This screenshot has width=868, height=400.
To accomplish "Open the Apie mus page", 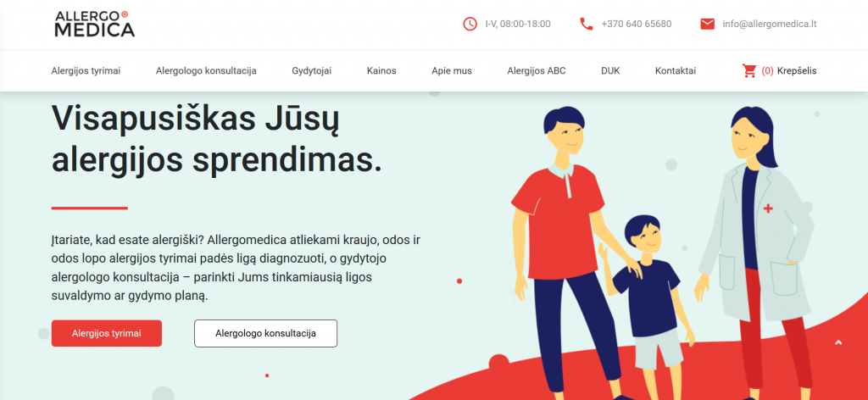I will [x=452, y=71].
